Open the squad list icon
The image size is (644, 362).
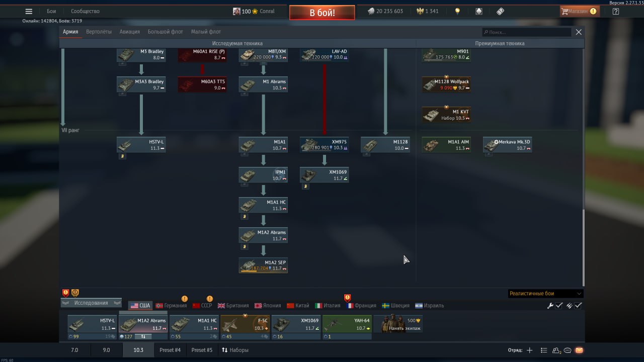click(543, 350)
